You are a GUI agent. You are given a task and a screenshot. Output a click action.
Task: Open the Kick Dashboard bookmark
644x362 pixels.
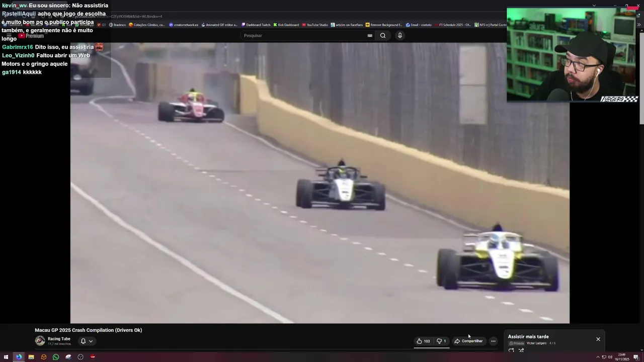286,25
